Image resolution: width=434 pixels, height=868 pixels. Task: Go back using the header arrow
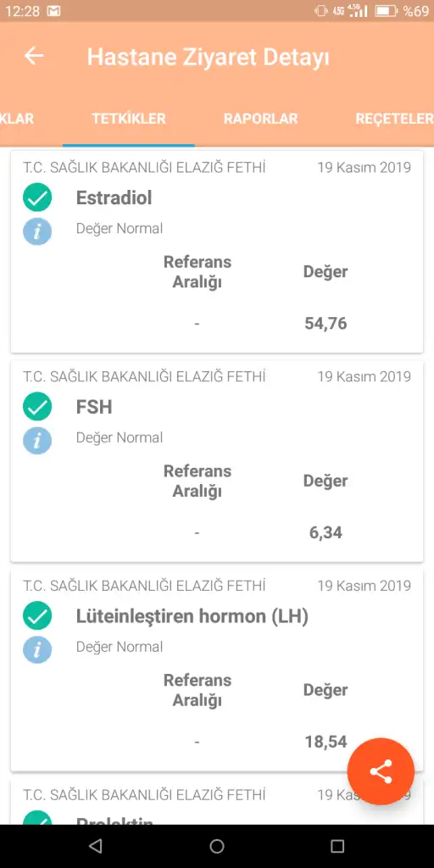point(34,56)
